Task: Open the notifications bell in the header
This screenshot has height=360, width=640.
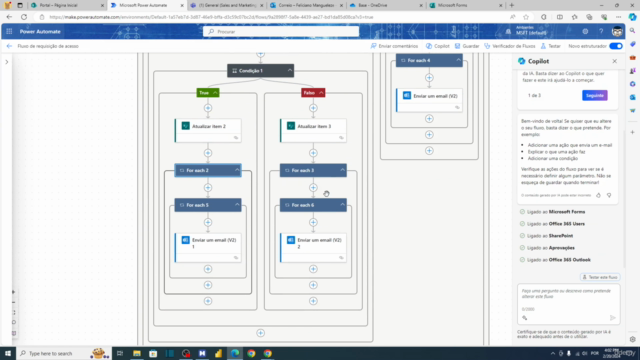Action: (x=508, y=31)
